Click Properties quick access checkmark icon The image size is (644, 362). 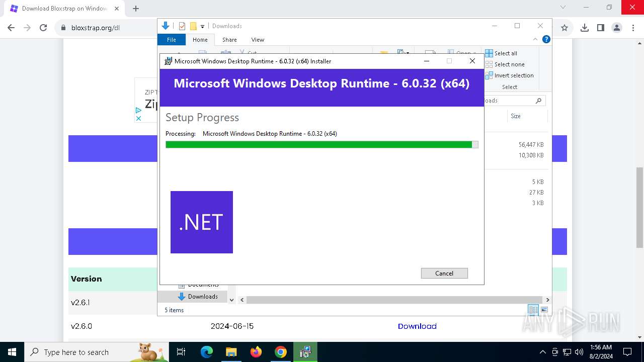182,26
